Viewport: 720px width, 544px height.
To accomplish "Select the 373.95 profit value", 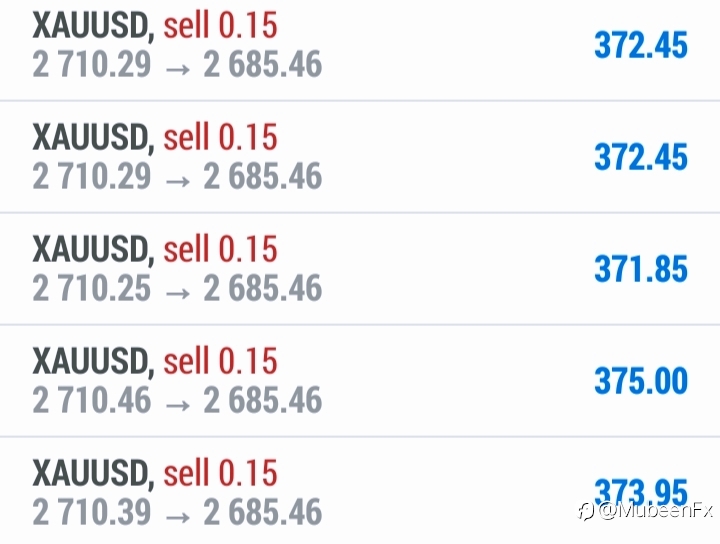I will pyautogui.click(x=641, y=493).
